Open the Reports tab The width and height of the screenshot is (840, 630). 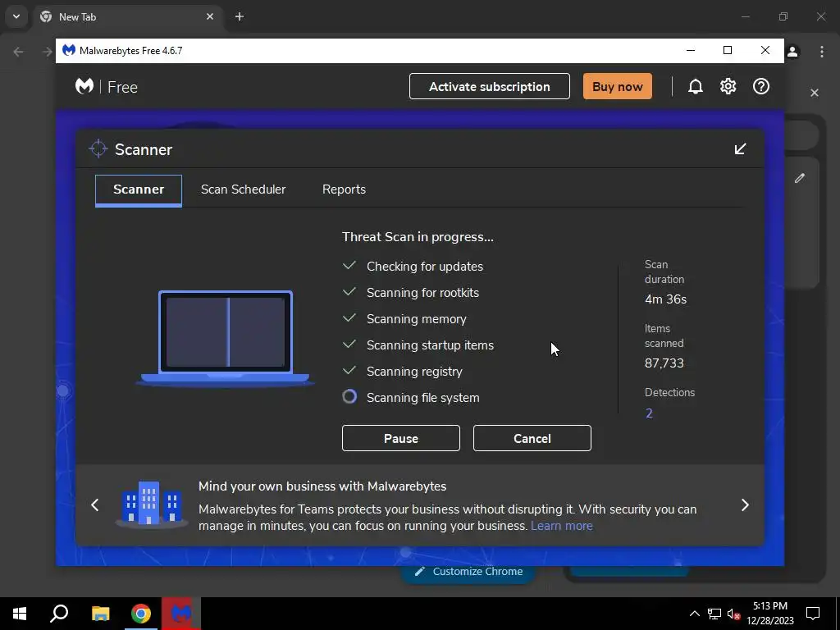click(x=344, y=189)
